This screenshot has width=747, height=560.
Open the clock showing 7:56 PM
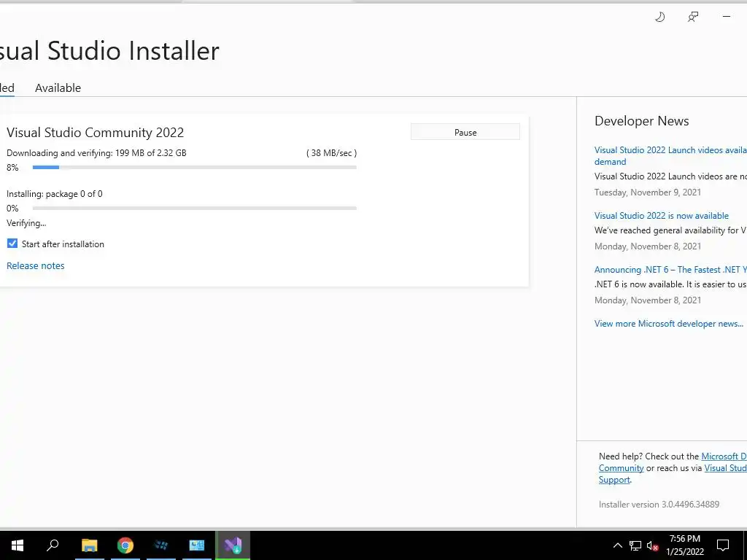click(x=684, y=545)
